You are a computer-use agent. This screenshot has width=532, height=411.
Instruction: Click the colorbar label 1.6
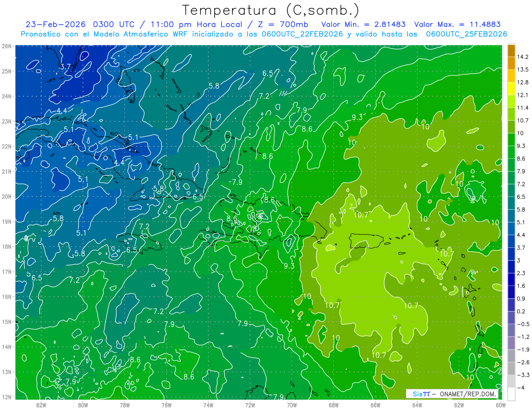click(x=521, y=286)
